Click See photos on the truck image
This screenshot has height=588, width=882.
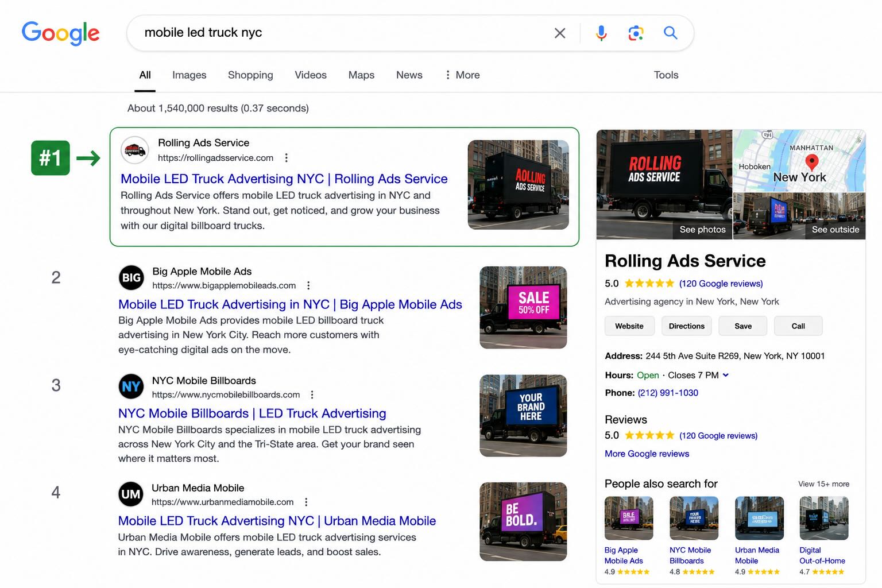702,230
